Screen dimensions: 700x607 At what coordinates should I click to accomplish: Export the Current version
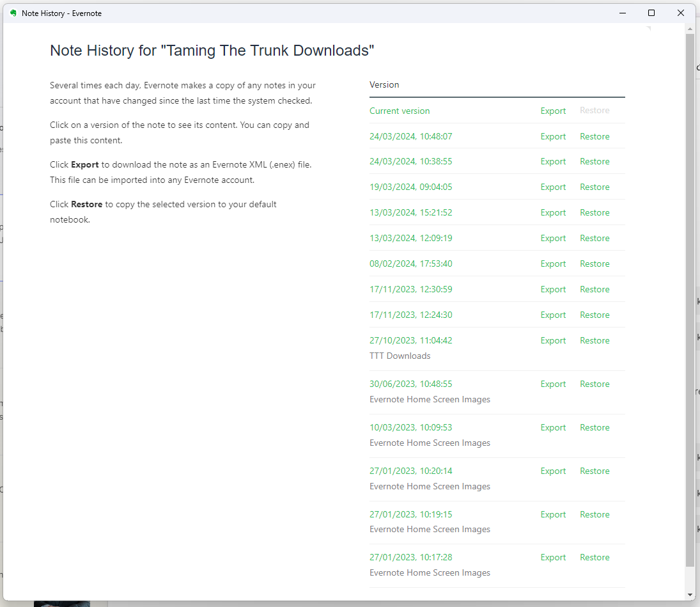coord(553,111)
